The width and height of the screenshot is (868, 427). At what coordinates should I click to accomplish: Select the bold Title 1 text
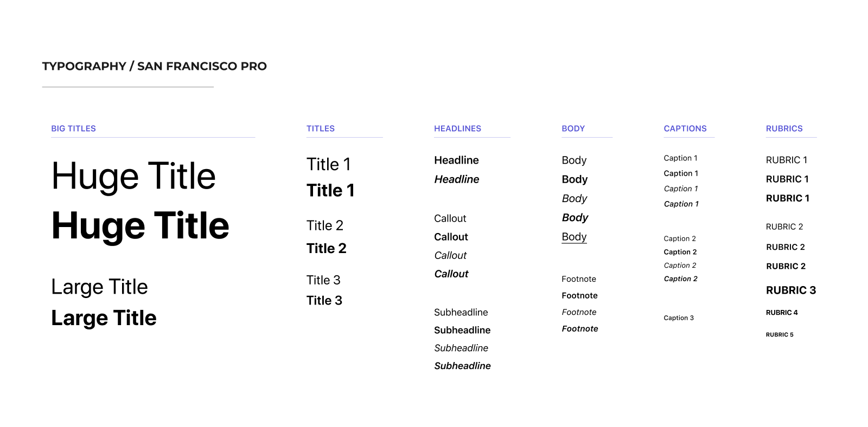point(330,190)
